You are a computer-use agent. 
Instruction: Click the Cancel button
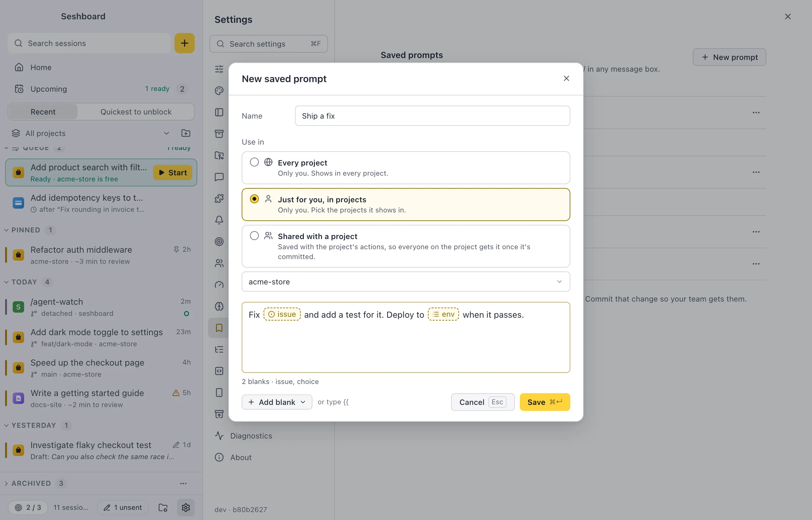click(483, 402)
